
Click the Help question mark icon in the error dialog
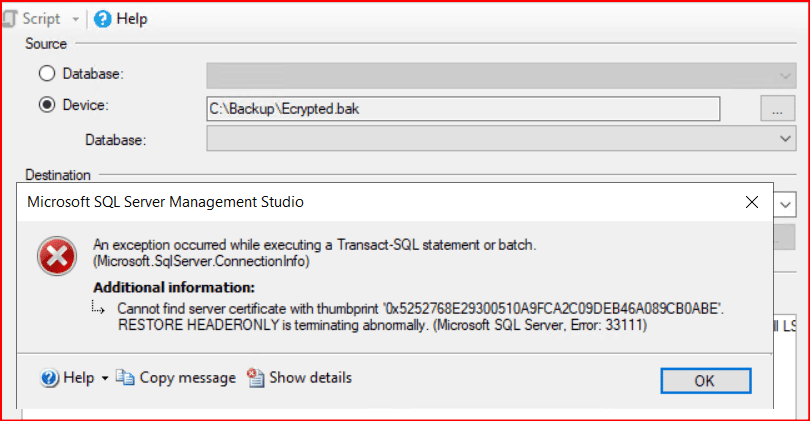(x=50, y=378)
